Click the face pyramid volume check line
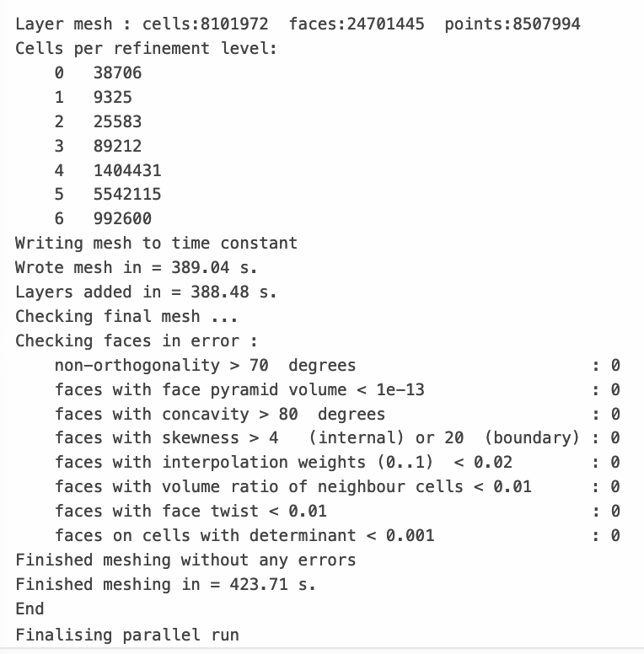This screenshot has width=644, height=654. point(337,389)
